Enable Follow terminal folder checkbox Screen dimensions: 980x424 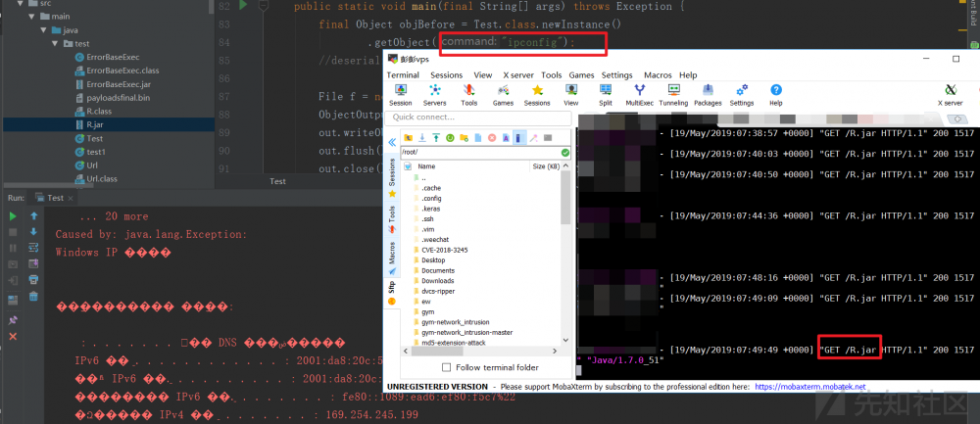(x=446, y=367)
